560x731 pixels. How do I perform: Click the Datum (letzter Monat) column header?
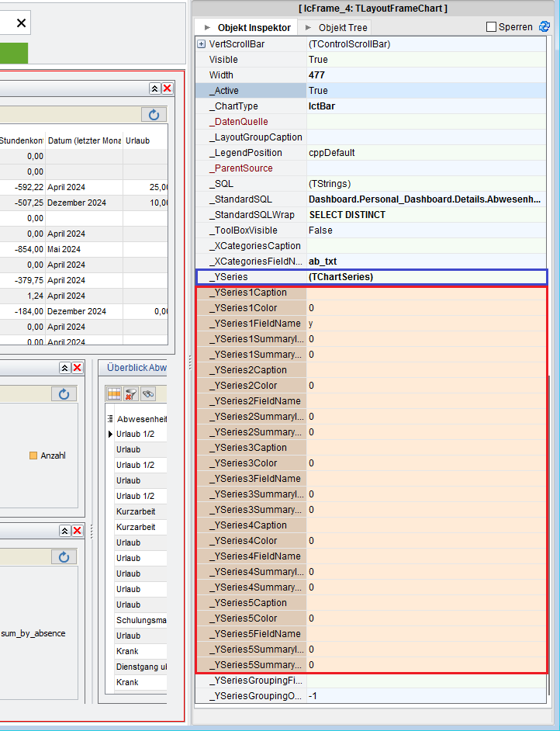85,140
